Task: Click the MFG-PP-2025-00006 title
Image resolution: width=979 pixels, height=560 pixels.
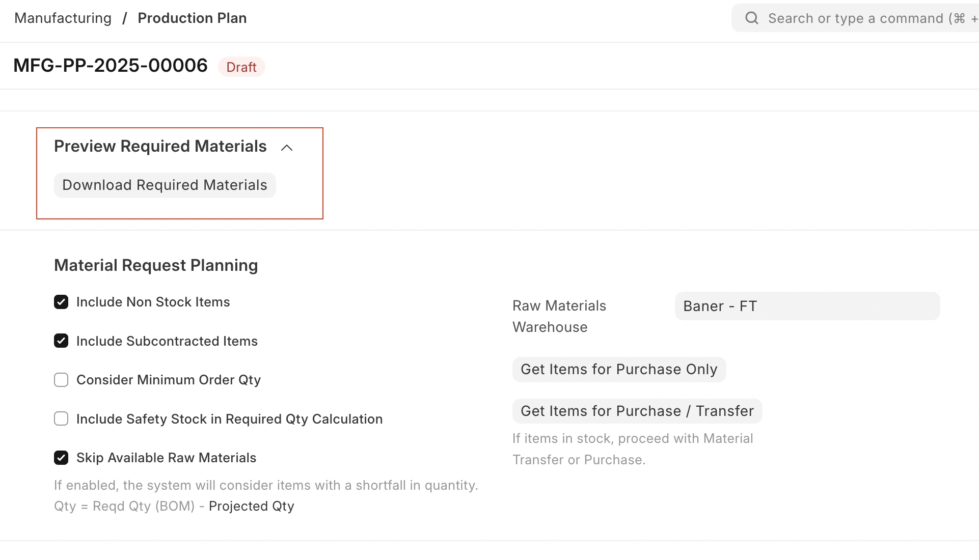Action: coord(111,66)
